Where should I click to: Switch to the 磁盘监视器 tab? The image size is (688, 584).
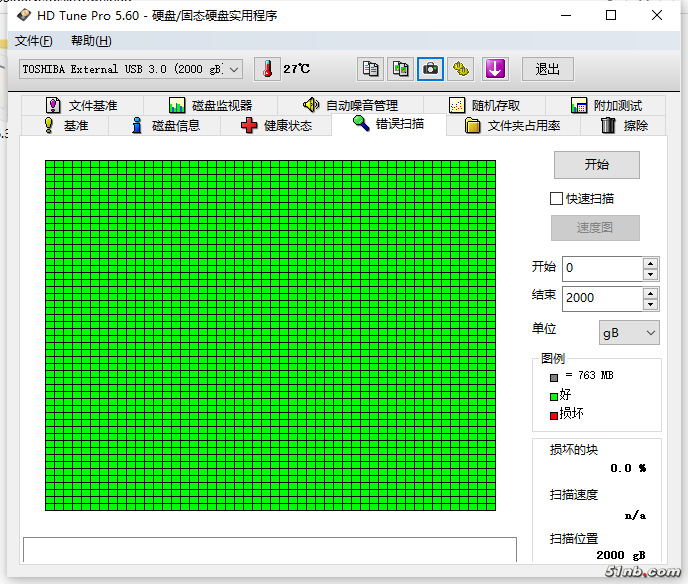pyautogui.click(x=210, y=106)
